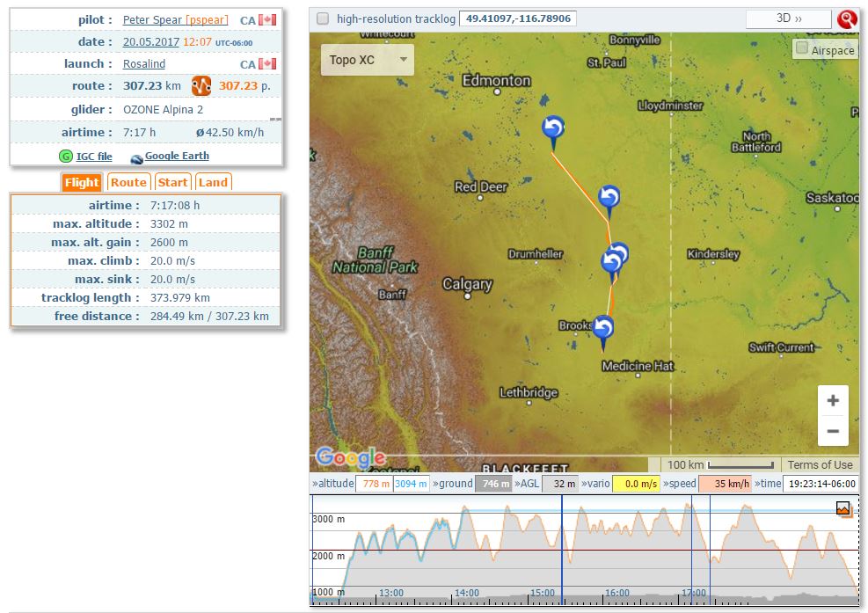
Task: Zoom in on the map
Action: (833, 400)
